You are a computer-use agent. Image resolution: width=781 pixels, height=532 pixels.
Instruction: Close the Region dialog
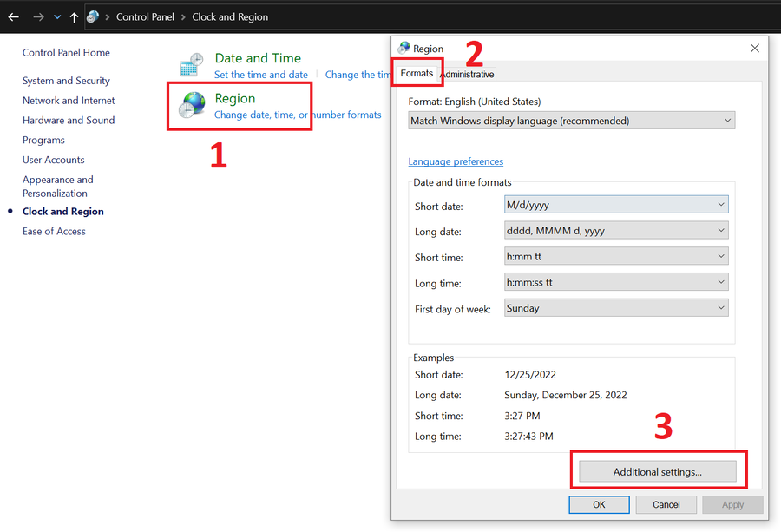pyautogui.click(x=755, y=48)
